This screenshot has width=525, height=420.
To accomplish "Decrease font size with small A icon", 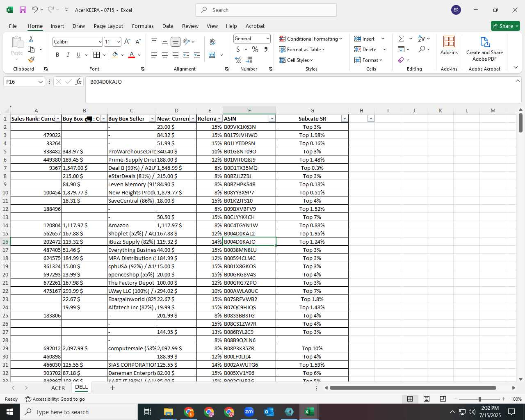I will pos(138,42).
